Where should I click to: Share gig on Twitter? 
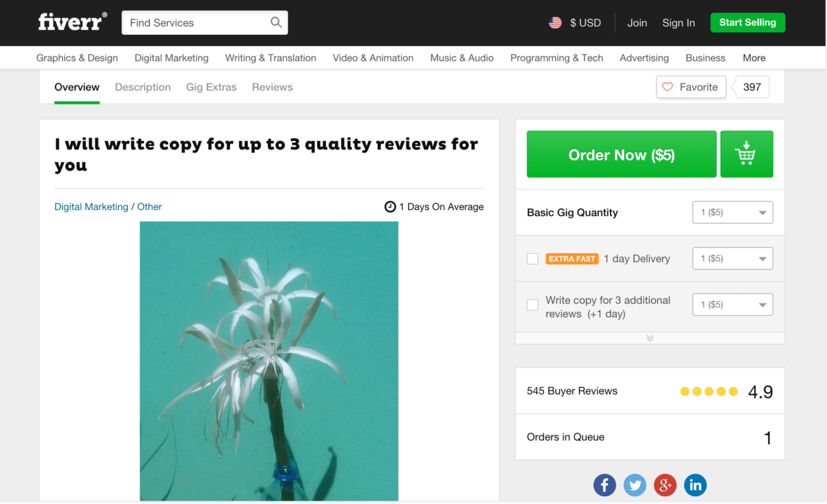(635, 485)
